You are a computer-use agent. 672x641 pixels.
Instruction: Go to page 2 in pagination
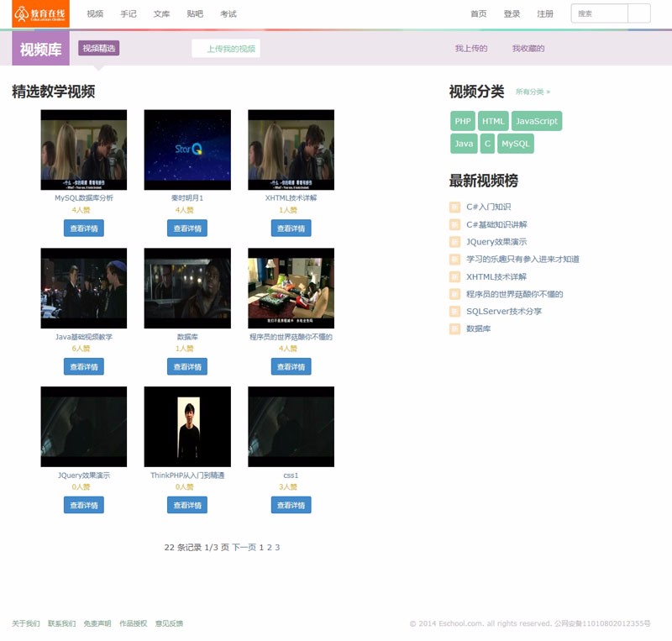tap(269, 547)
